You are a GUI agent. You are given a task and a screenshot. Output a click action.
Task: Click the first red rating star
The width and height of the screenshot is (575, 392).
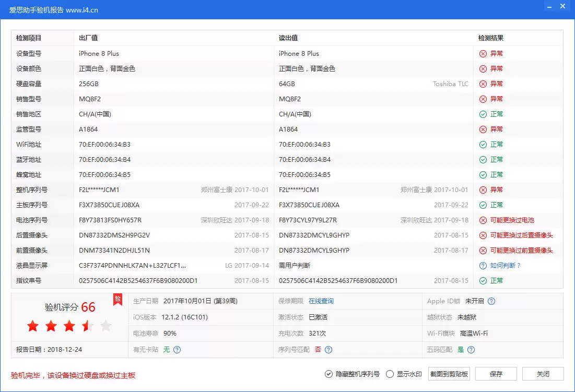pos(32,326)
